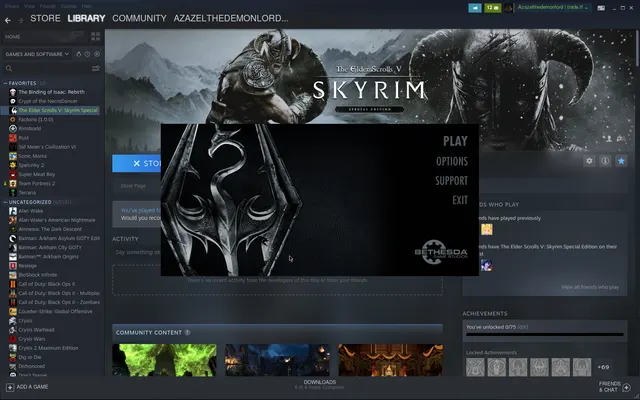Click EXIT in the Skyrim launcher
This screenshot has height=400, width=640.
(460, 200)
